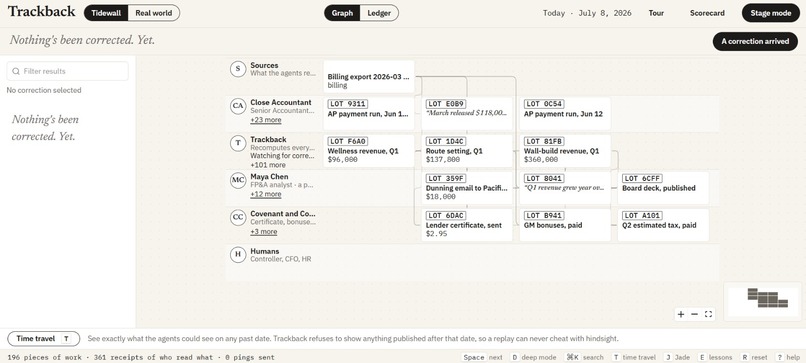Image resolution: width=806 pixels, height=363 pixels.
Task: Click the E lessons shortcut
Action: (715, 357)
